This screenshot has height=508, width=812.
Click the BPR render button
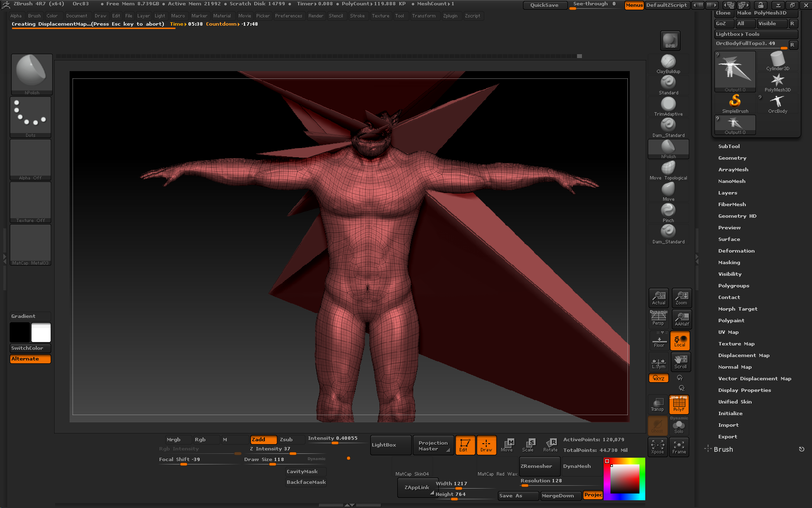[x=670, y=41]
